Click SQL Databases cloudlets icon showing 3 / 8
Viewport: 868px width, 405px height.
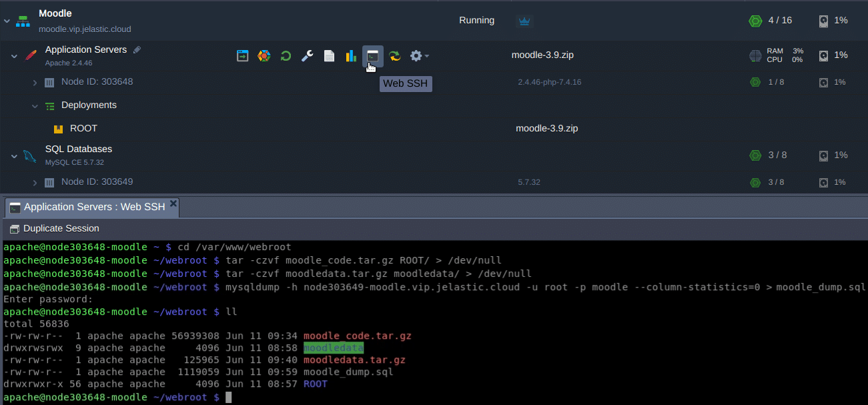755,155
